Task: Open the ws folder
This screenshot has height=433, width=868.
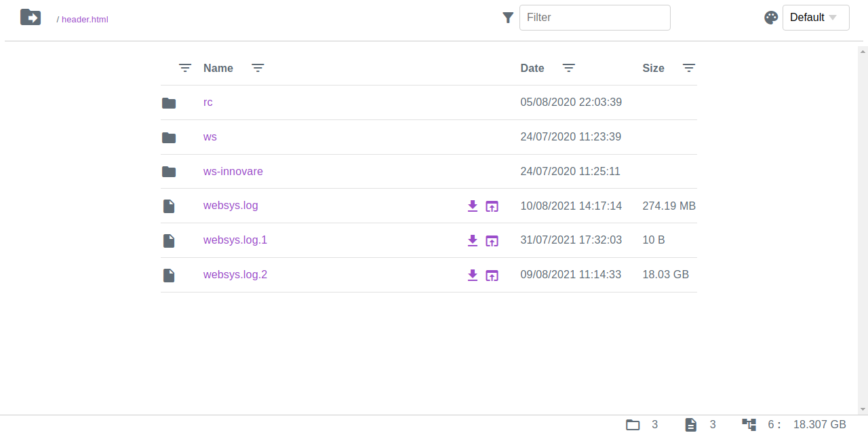Action: (210, 137)
